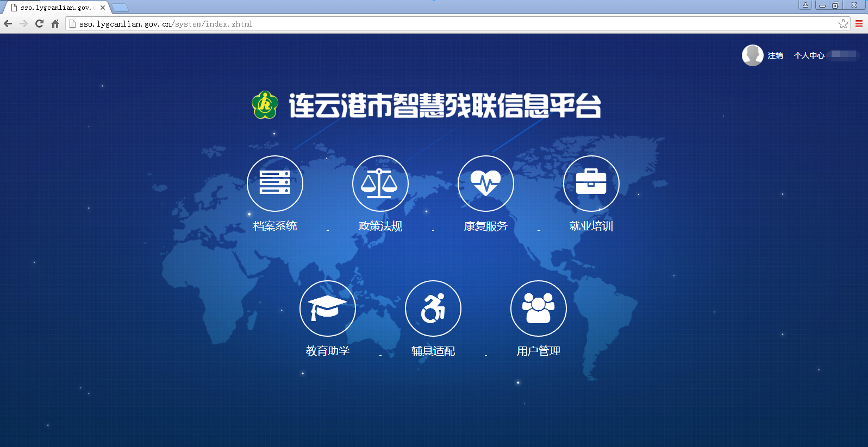This screenshot has height=447, width=868.
Task: Click the platform flower logo emblem
Action: pos(265,105)
